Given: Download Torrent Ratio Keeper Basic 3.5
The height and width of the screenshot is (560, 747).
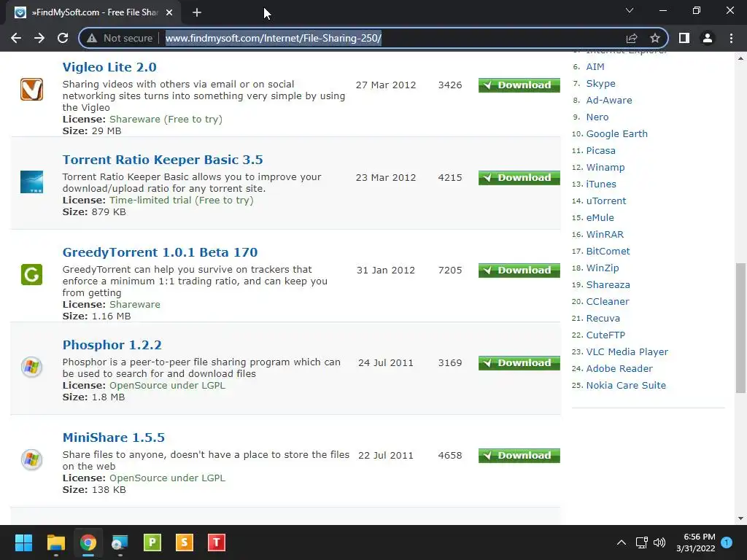Looking at the screenshot, I should point(519,178).
